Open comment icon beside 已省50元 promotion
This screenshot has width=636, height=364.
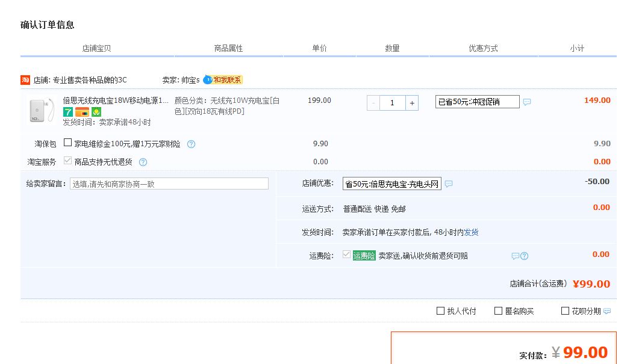(527, 102)
